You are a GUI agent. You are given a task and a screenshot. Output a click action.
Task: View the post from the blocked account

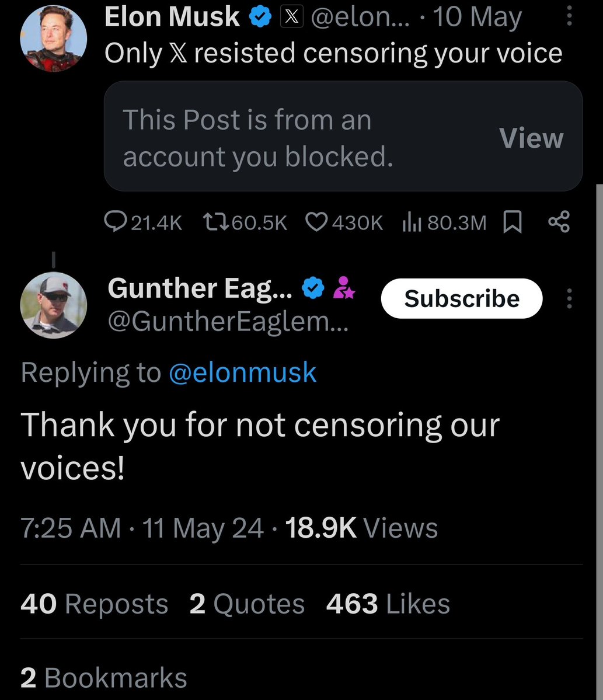tap(531, 138)
